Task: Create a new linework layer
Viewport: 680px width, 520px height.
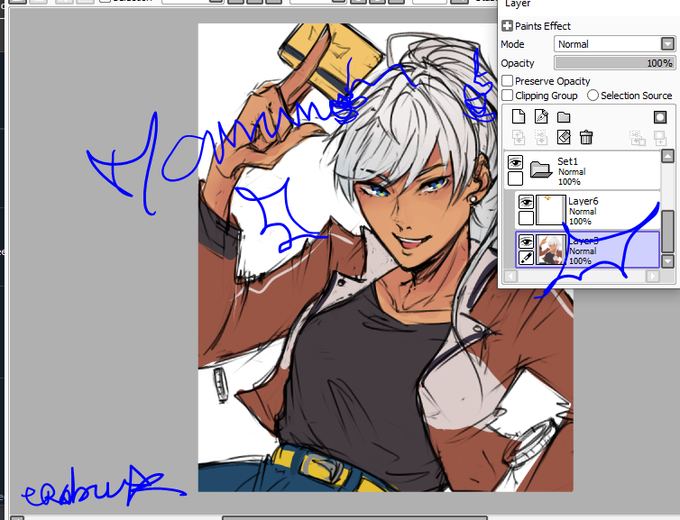Action: click(x=541, y=117)
